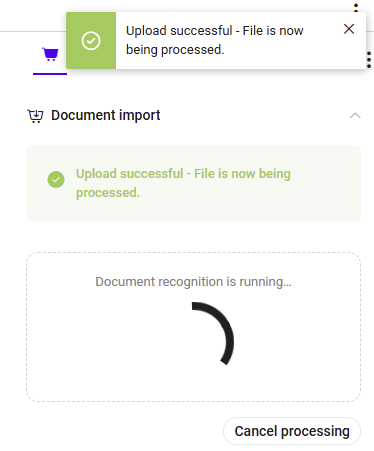Click the Document import cart icon

tap(35, 116)
